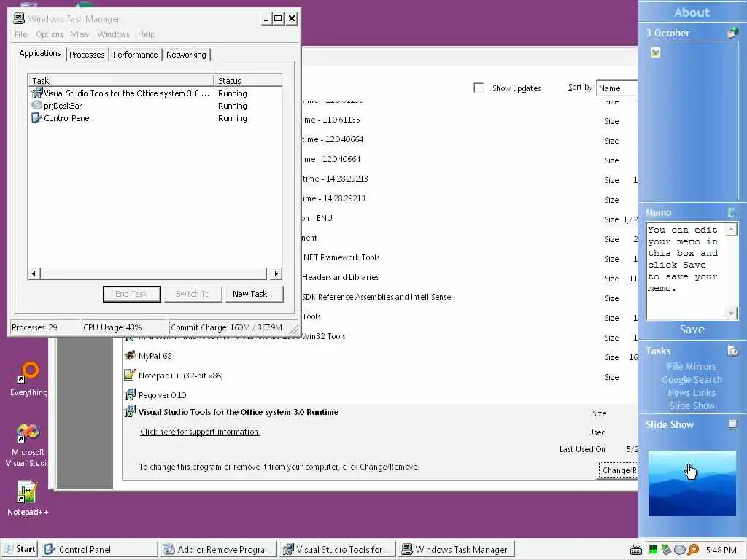747x560 pixels.
Task: Click the task list right scroll arrow
Action: [276, 273]
